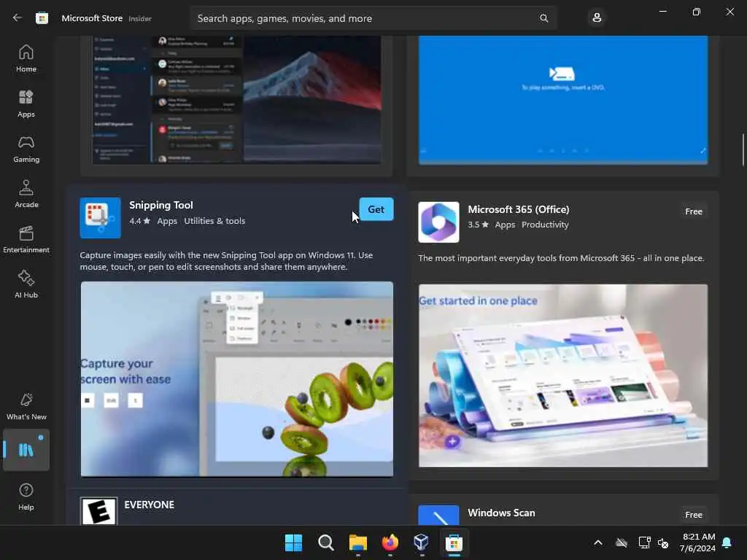Open the clock showing 8:21 AM

tap(697, 542)
